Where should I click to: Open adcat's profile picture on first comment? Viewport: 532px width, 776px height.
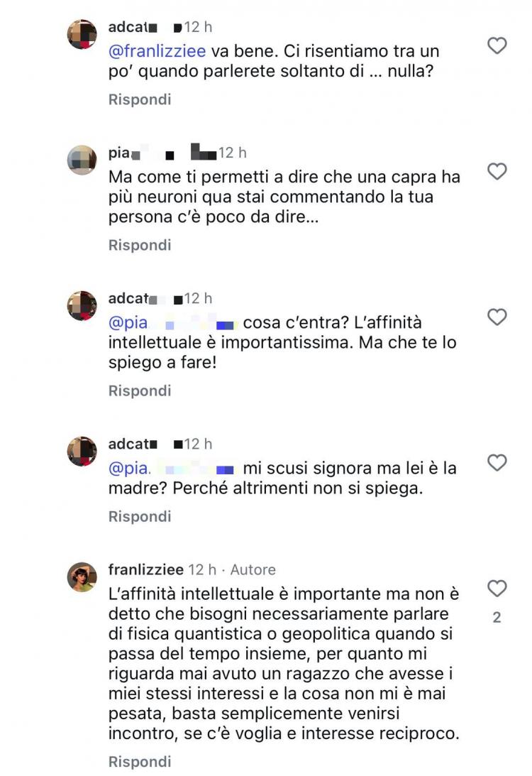[x=82, y=34]
